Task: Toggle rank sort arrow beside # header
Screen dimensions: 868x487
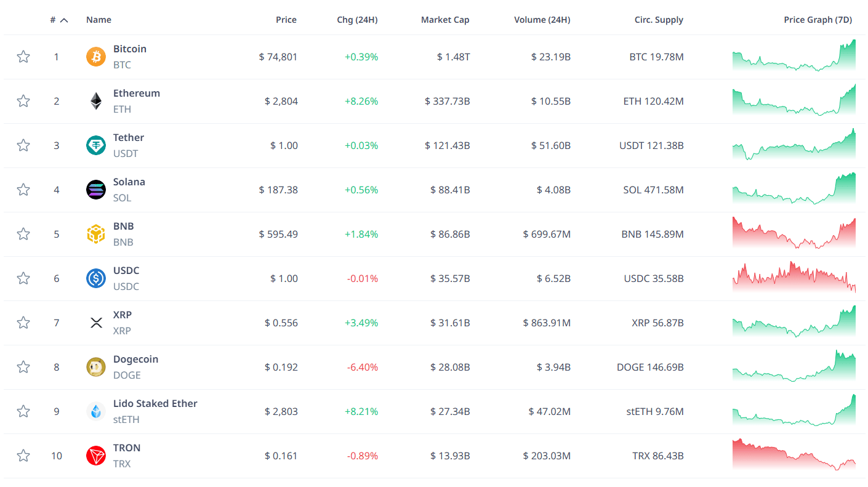Action: 64,20
